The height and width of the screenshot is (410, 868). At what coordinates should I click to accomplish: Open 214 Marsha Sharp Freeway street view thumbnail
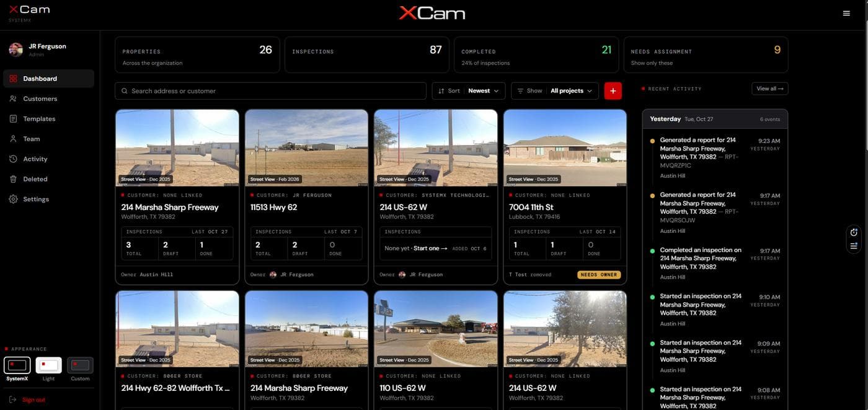pyautogui.click(x=177, y=148)
